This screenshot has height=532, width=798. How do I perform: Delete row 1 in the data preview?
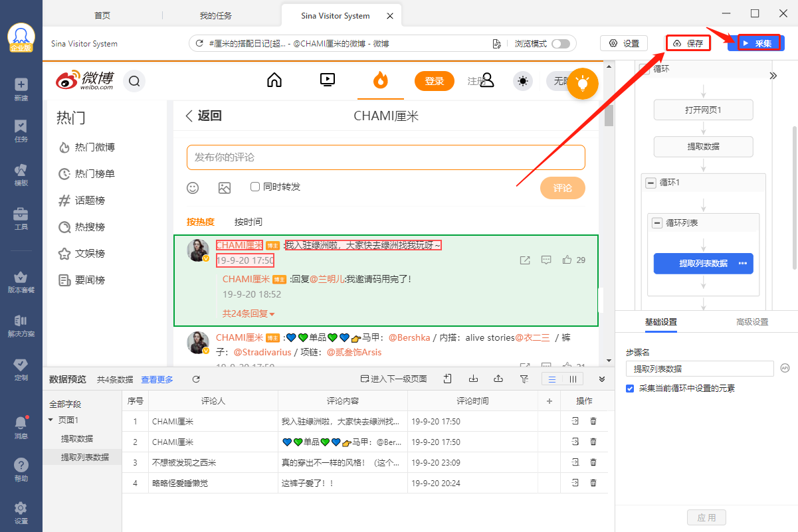click(593, 421)
